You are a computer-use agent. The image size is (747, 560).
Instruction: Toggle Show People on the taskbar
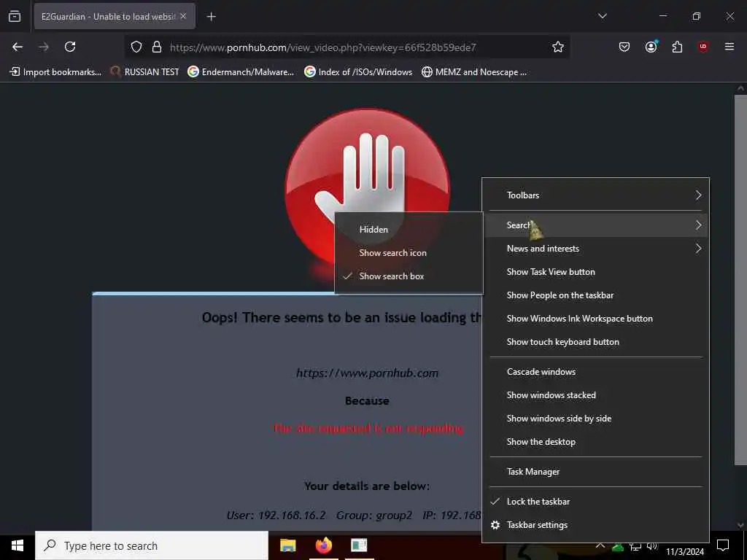pyautogui.click(x=595, y=295)
